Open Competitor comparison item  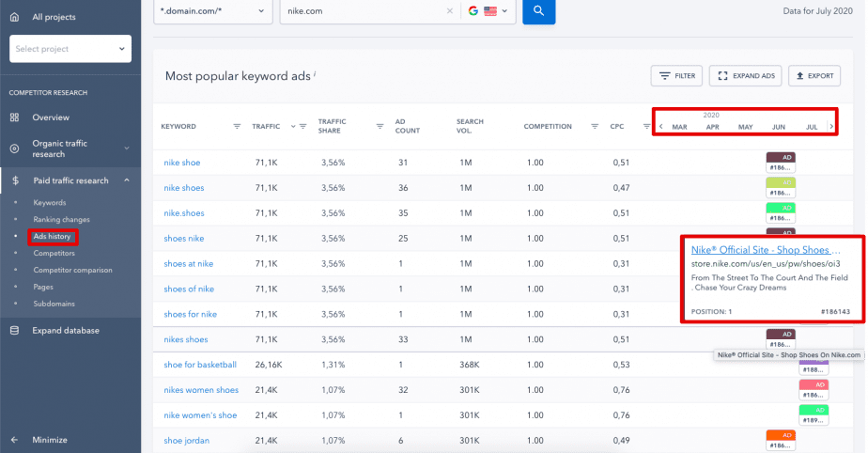coord(72,271)
